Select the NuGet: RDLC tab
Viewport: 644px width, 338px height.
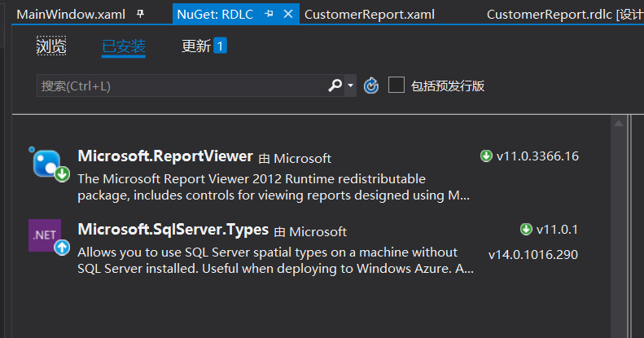coord(215,15)
